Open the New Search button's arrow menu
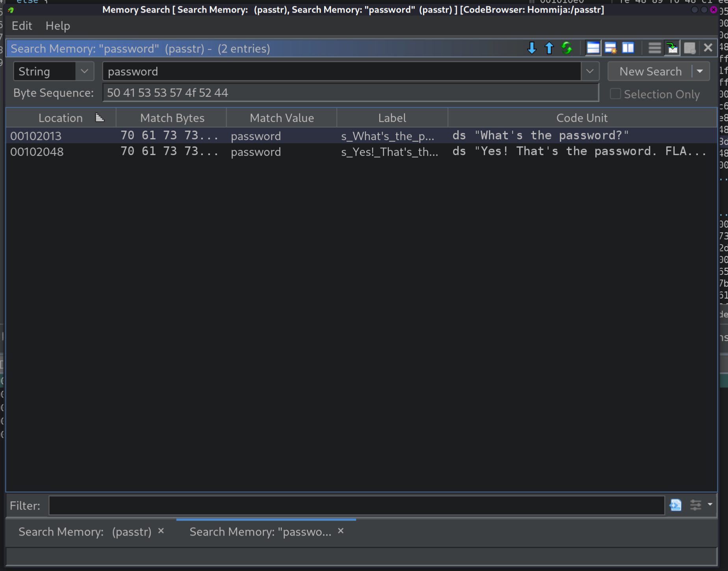 click(x=700, y=71)
